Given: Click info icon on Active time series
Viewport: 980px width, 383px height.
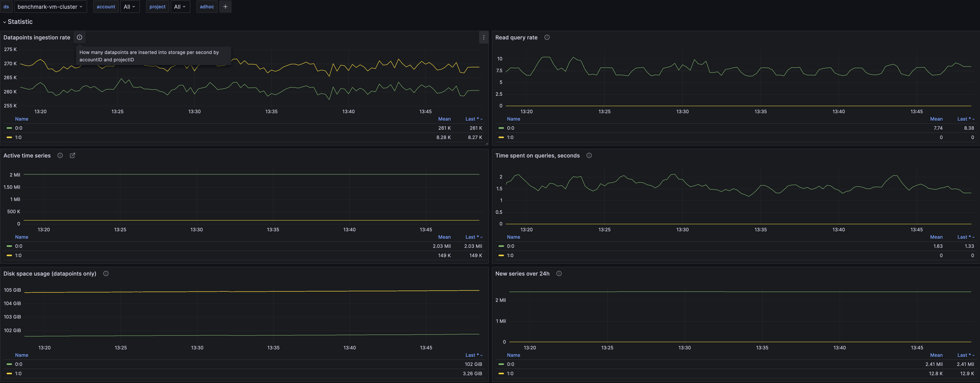Looking at the screenshot, I should (60, 155).
